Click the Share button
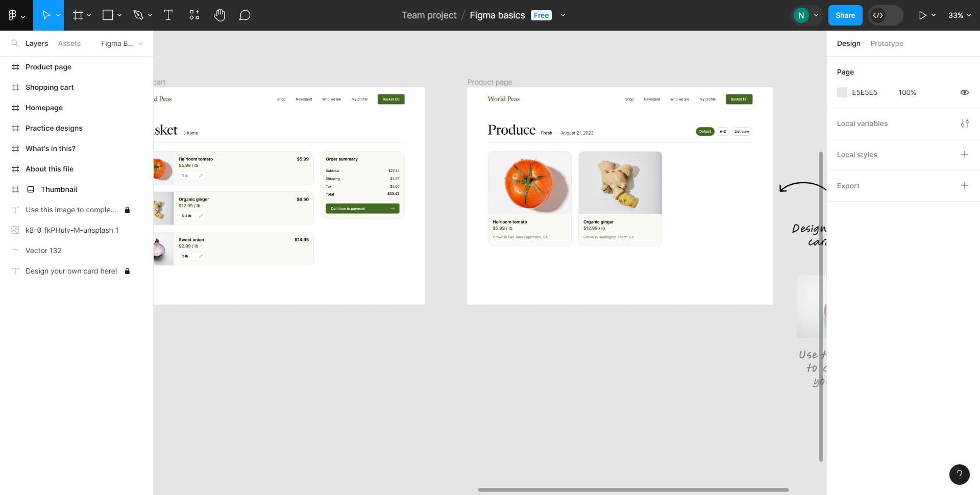This screenshot has height=495, width=980. pyautogui.click(x=845, y=15)
